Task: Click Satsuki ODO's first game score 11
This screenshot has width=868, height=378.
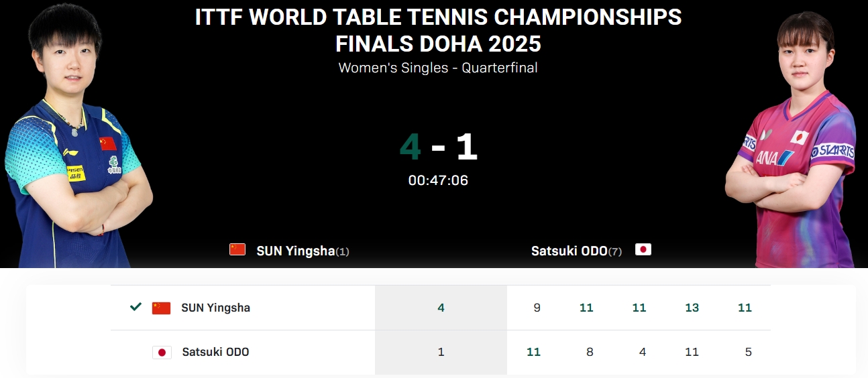Action: pyautogui.click(x=533, y=353)
